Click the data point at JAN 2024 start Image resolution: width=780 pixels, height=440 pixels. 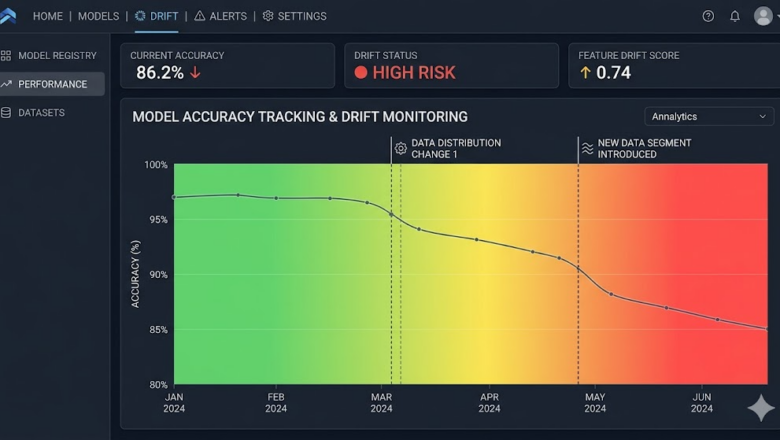(x=174, y=197)
